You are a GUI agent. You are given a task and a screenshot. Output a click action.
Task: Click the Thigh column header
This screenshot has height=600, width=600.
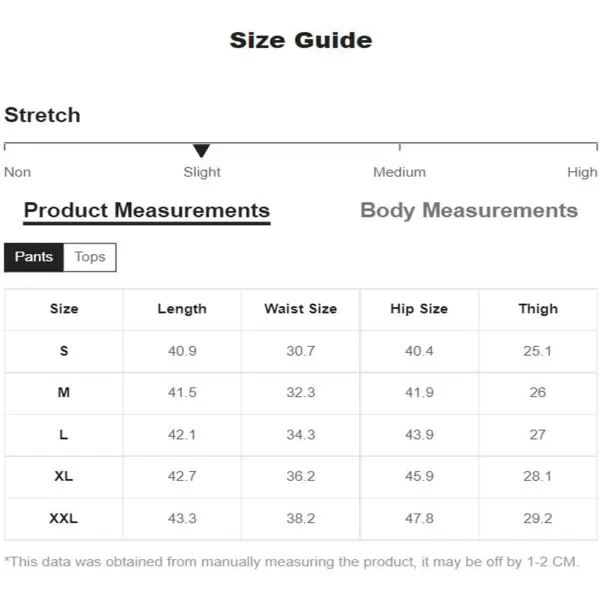coord(538,309)
